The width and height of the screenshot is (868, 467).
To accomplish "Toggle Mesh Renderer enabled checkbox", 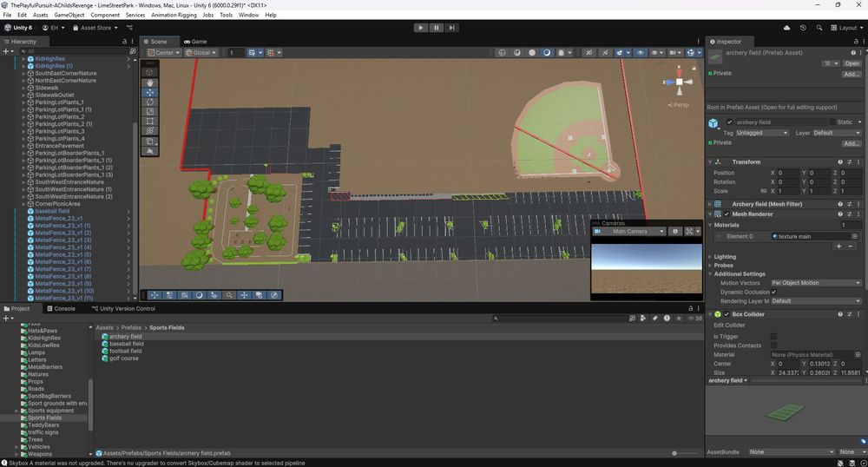I will [727, 214].
